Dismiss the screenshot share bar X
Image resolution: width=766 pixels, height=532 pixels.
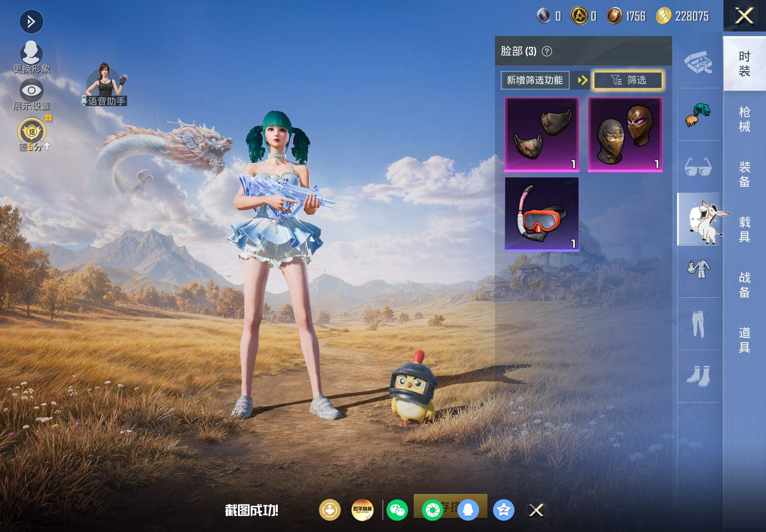point(537,510)
